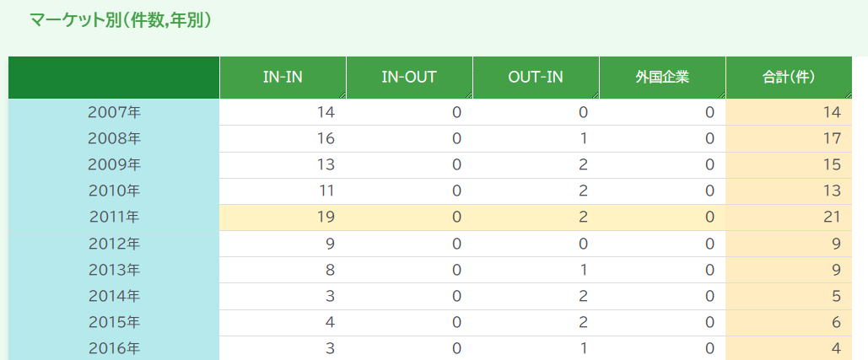
Task: Click the IN-IN value 19 for 2011年
Action: pos(326,218)
